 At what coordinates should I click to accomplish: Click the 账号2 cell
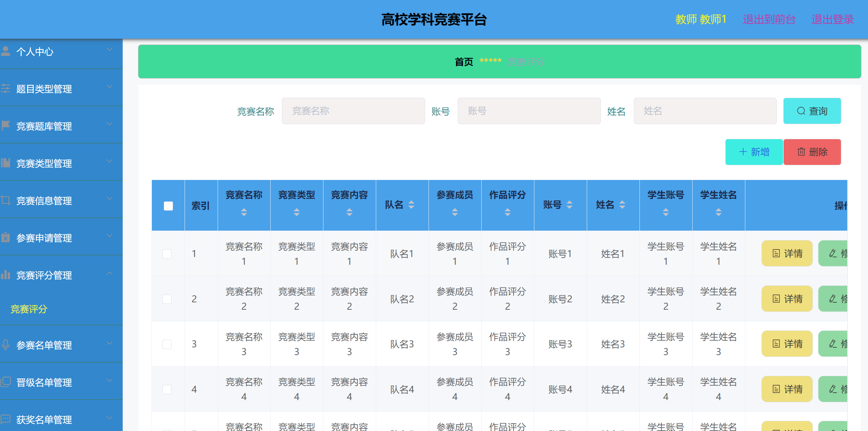click(560, 299)
